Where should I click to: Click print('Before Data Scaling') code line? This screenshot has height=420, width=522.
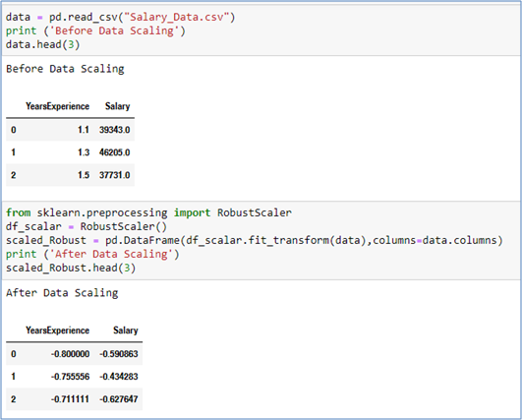(95, 30)
